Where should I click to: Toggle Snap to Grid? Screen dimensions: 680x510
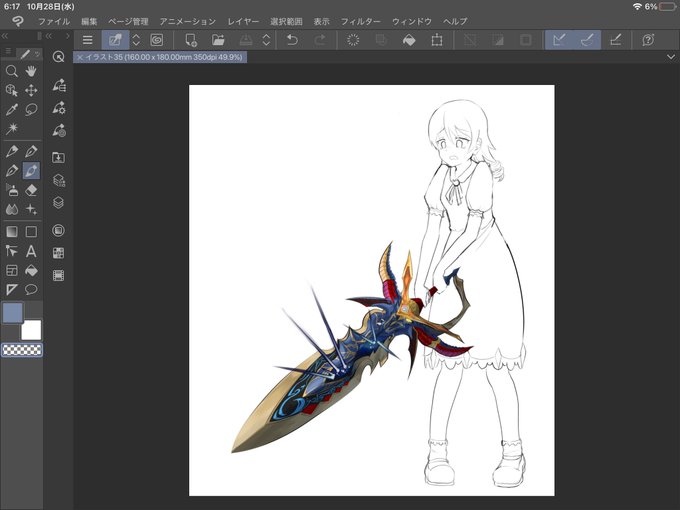(615, 40)
